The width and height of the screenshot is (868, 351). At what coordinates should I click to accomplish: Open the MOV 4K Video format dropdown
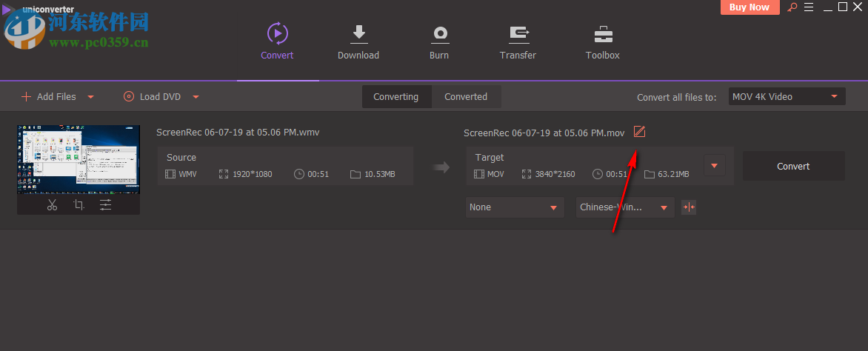787,97
